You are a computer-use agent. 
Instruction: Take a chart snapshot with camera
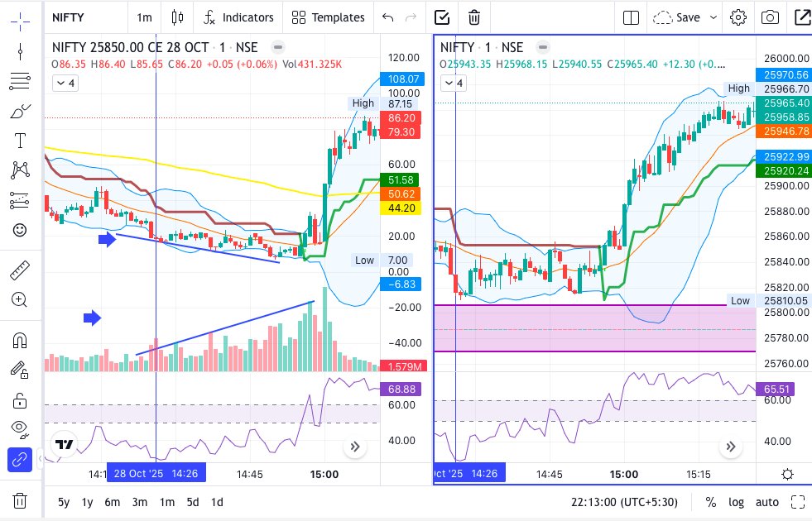click(770, 17)
